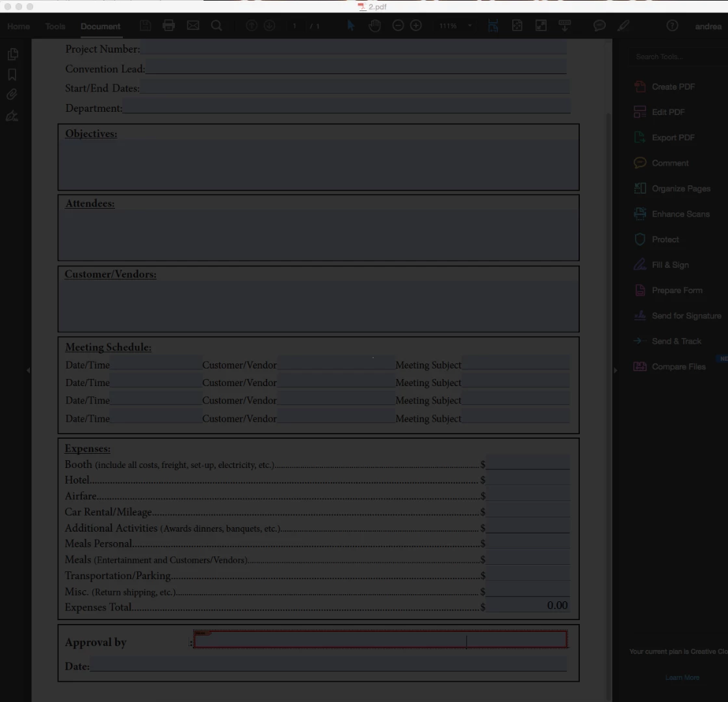Image resolution: width=728 pixels, height=702 pixels.
Task: Open the zoom level dropdown arrow
Action: (470, 26)
